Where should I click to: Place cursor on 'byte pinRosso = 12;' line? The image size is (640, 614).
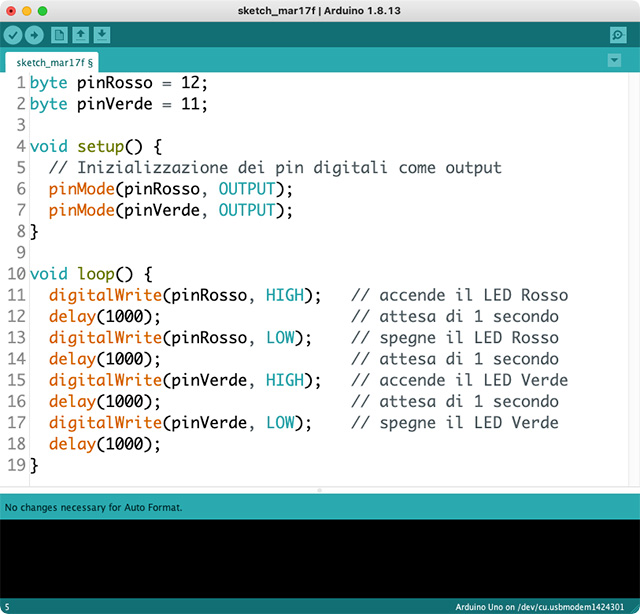(x=118, y=83)
